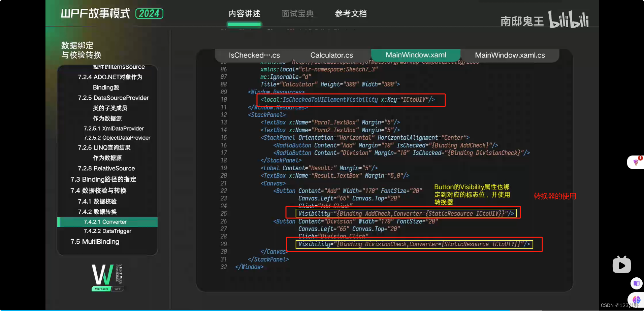The image size is (644, 311).
Task: Click the bilibili video player icon
Action: point(621,265)
